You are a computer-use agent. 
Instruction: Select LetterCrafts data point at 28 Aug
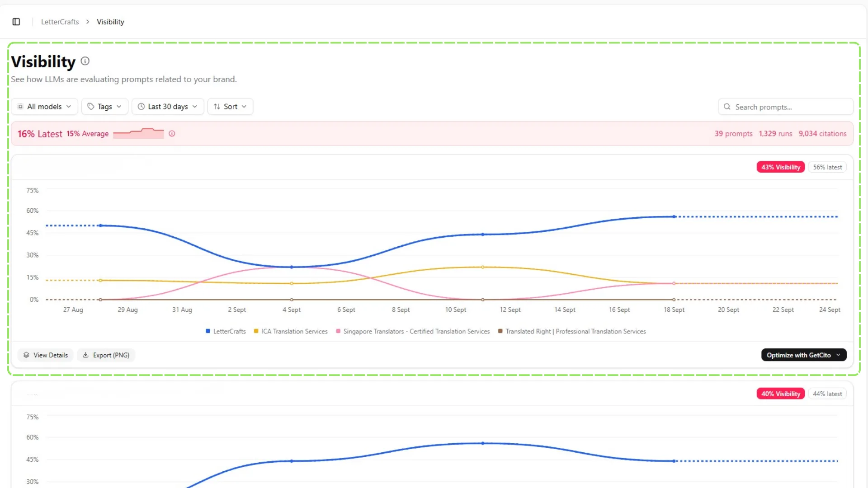(x=100, y=225)
